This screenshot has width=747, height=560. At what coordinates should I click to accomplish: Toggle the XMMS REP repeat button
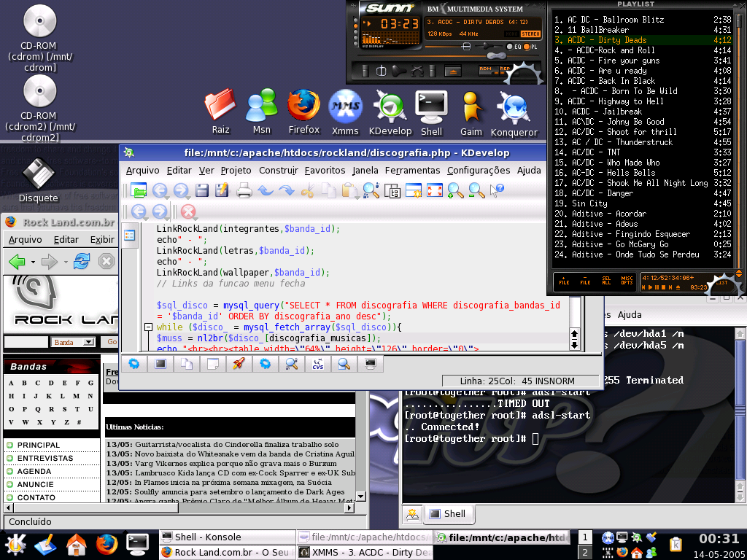505,69
